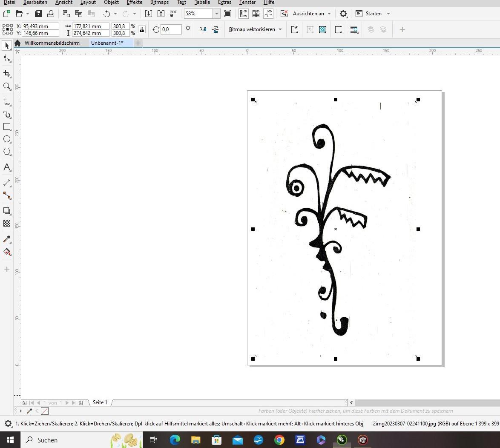Expand the 'Bitmap vektorisieren' dropdown

pyautogui.click(x=280, y=29)
